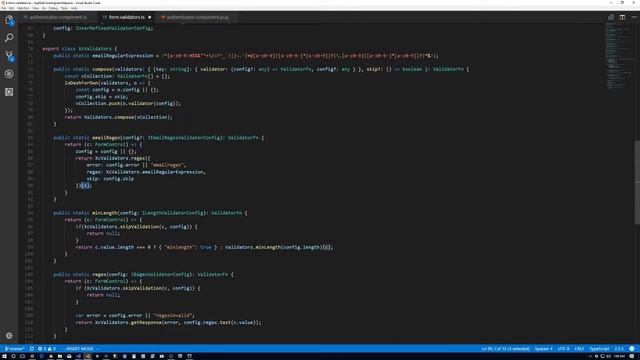Click the XcValidators class name

[95, 49]
